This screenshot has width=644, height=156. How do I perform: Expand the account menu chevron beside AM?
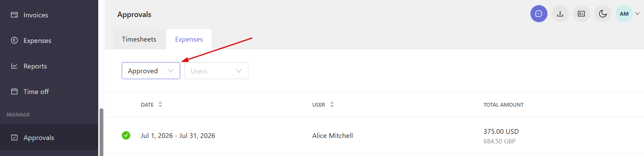pos(637,14)
